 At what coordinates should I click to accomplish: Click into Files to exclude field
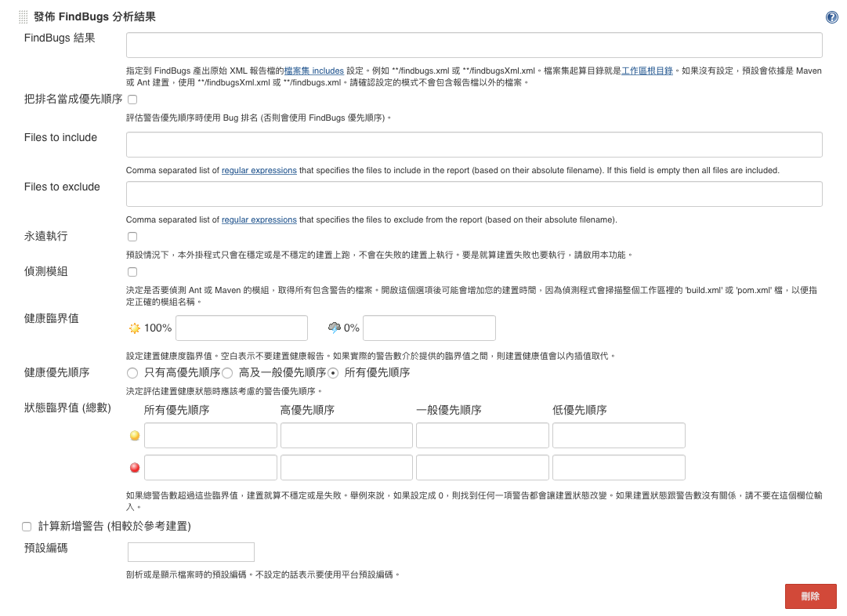pos(474,194)
